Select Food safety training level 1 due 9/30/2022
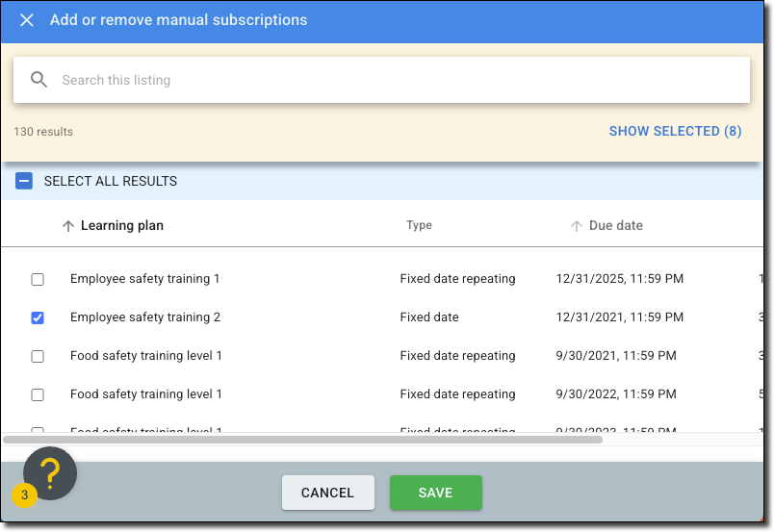Screen dimensions: 774x532 pyautogui.click(x=38, y=394)
